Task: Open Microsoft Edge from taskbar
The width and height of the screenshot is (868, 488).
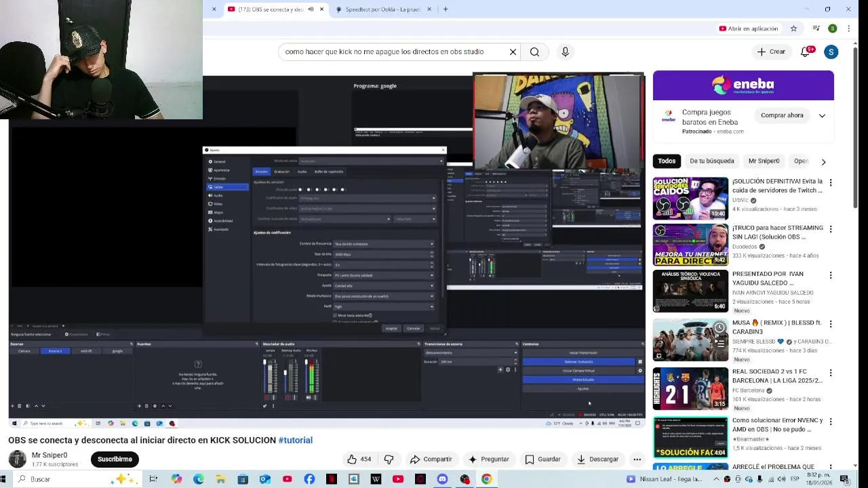Action: pos(198,479)
